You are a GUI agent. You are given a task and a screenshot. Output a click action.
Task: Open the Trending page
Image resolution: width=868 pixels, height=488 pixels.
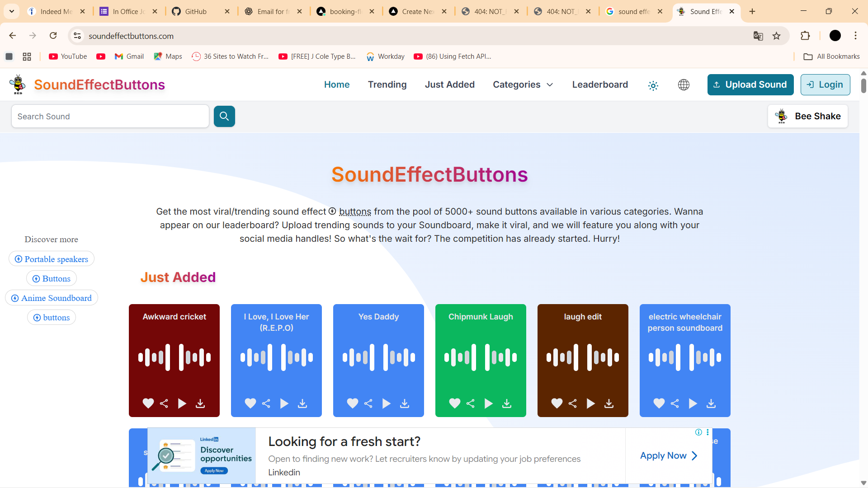[387, 84]
